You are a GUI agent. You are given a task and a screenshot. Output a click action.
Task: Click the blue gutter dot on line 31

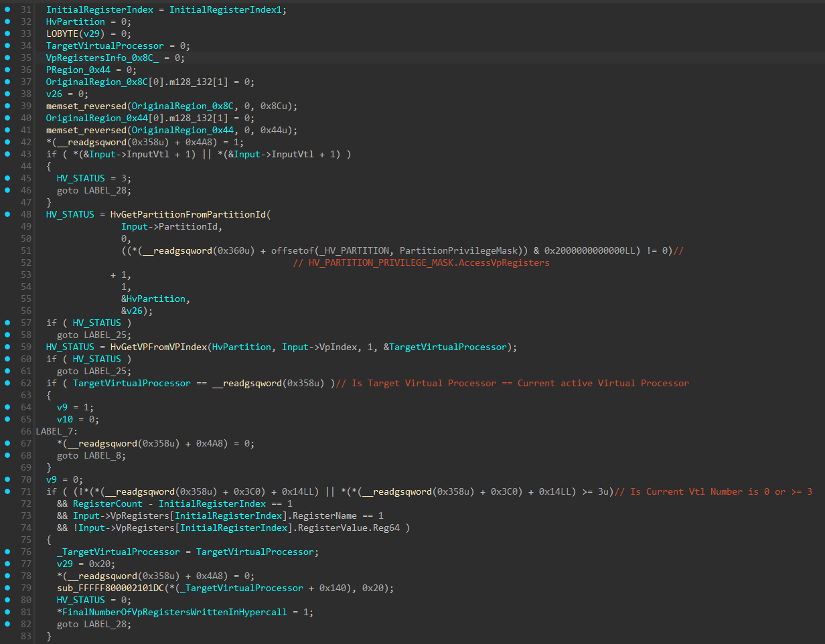click(x=8, y=9)
